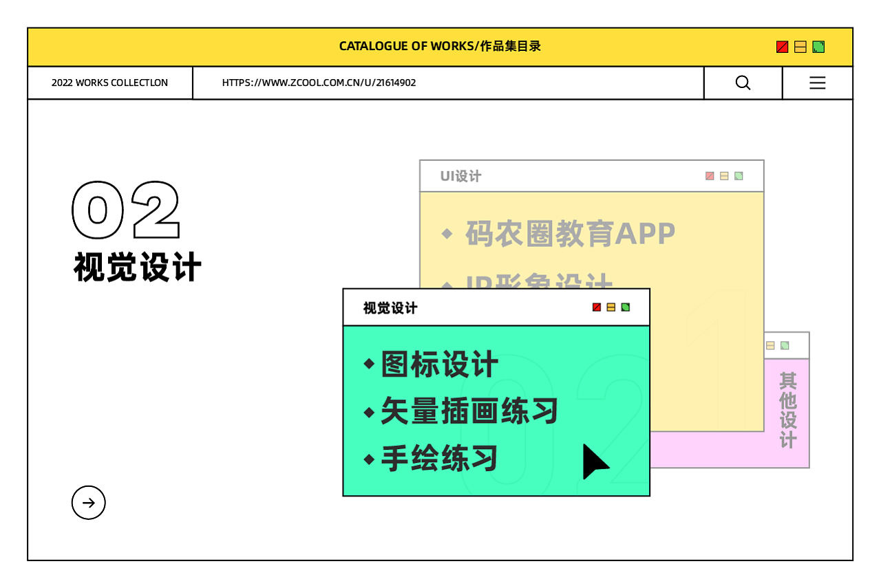The height and width of the screenshot is (588, 881).
Task: Click the UI设计 window title
Action: point(460,177)
